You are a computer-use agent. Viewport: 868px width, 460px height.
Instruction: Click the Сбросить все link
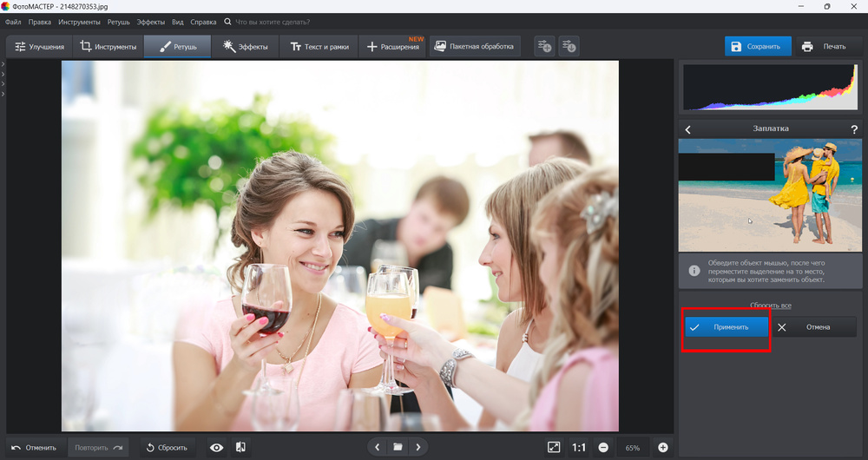pyautogui.click(x=770, y=306)
